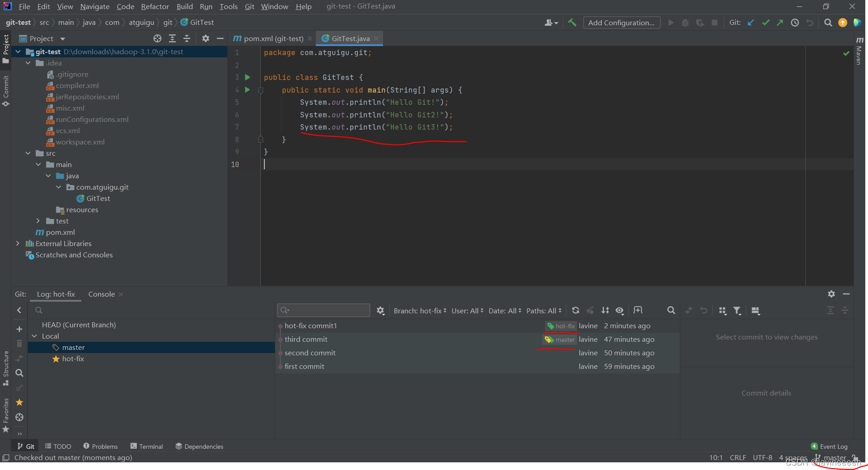Toggle Favorites tool window on left stripe

coord(6,415)
